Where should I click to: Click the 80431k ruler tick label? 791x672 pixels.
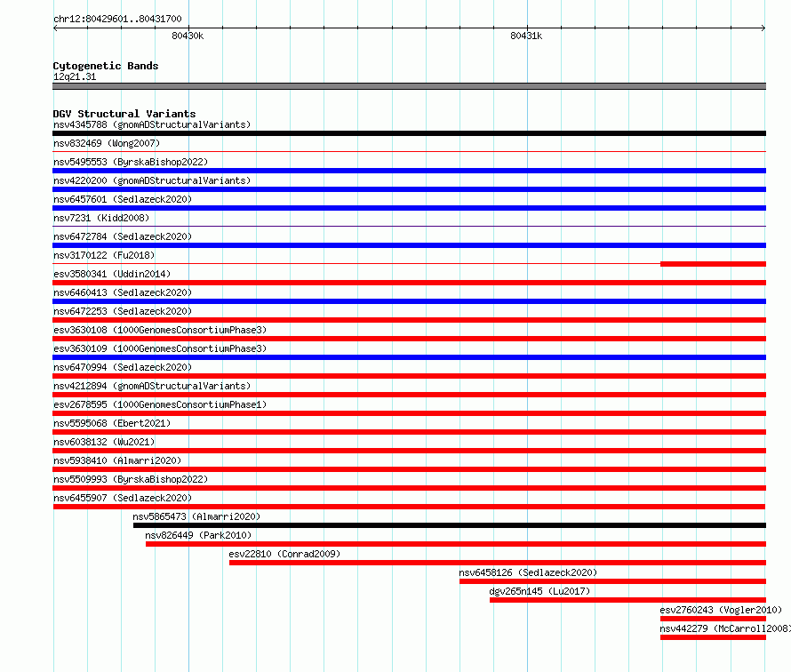(526, 36)
